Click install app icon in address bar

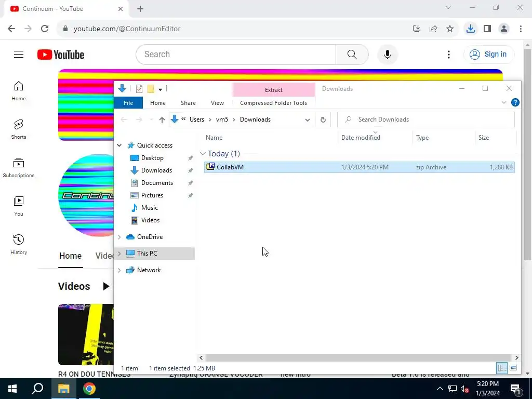coord(417,29)
